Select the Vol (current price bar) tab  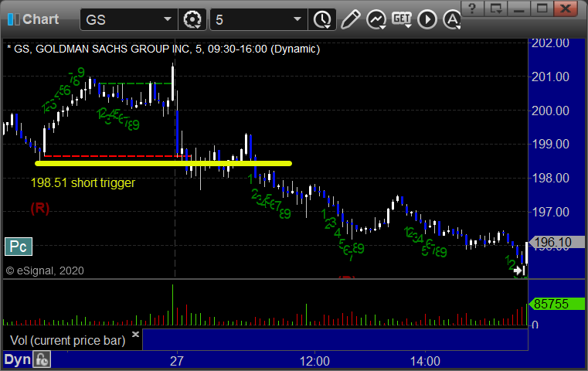point(66,339)
